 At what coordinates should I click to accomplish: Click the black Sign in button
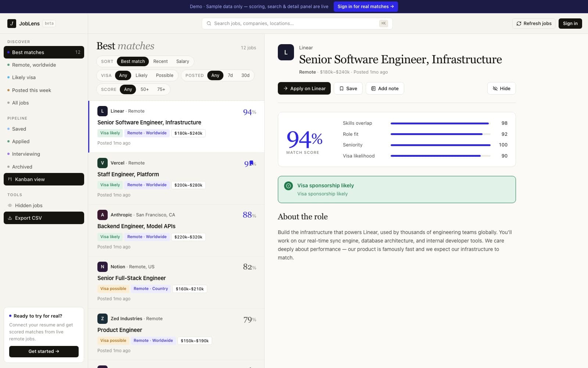(x=570, y=24)
